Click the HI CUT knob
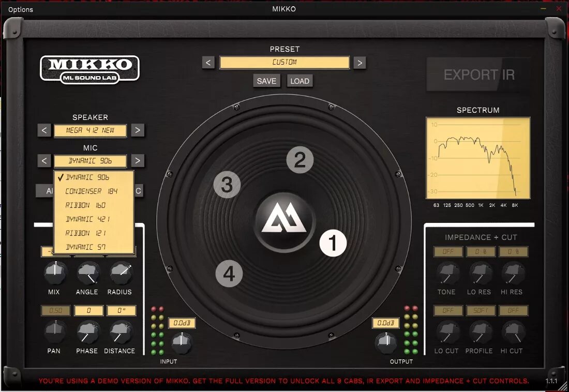Screen dimensions: 569x392 point(513,332)
